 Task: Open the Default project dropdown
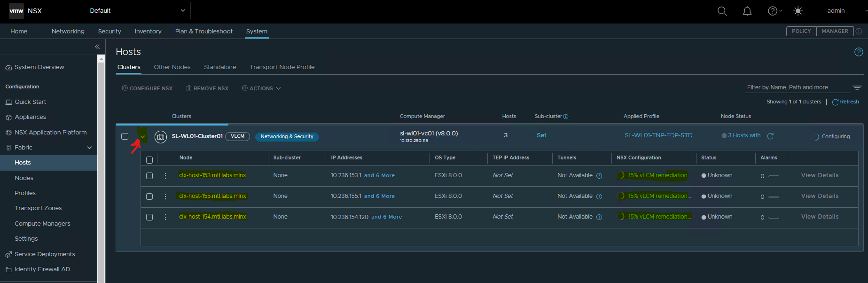(x=137, y=11)
